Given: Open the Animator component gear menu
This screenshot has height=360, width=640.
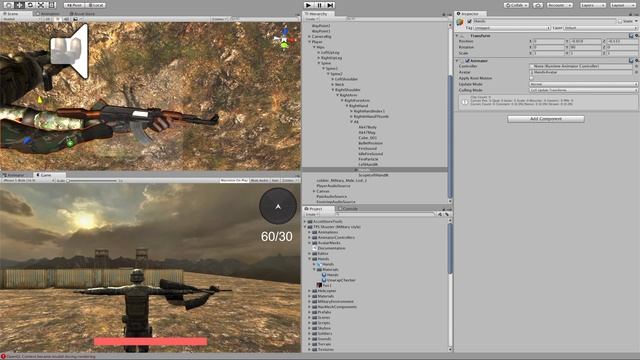Looking at the screenshot, I should tap(636, 60).
